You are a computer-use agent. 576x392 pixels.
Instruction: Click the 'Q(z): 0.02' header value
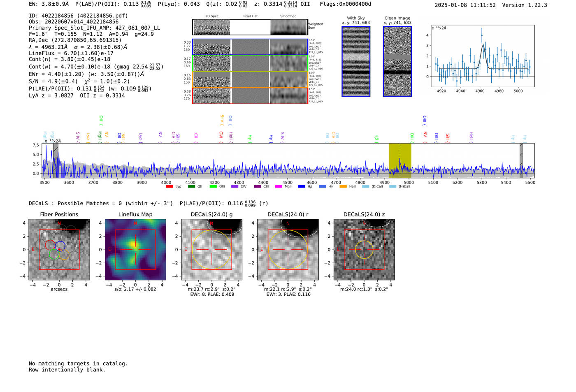[x=221, y=4]
